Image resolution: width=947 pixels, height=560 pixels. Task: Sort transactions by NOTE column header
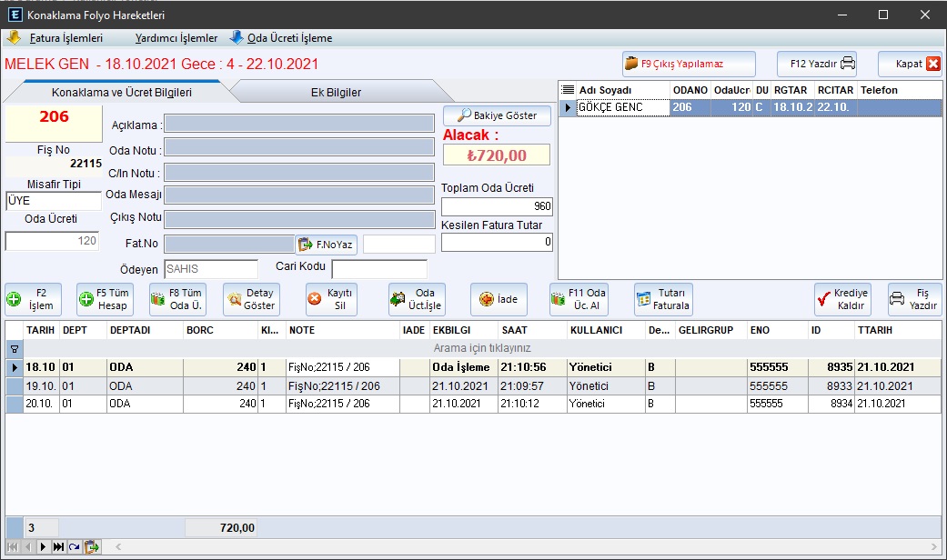tap(342, 330)
